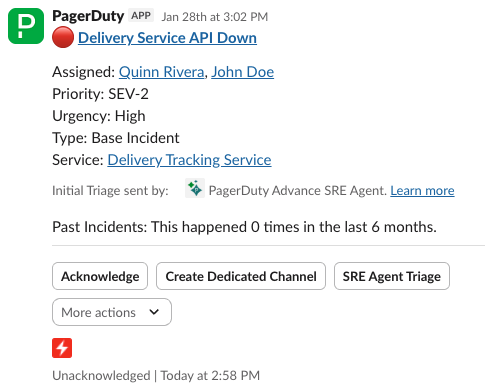
Task: Open the Delivery Tracking Service link
Action: 189,160
